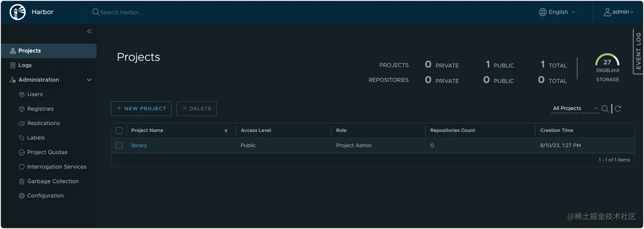Click the Administration gear-user icon
The height and width of the screenshot is (229, 644).
(13, 80)
